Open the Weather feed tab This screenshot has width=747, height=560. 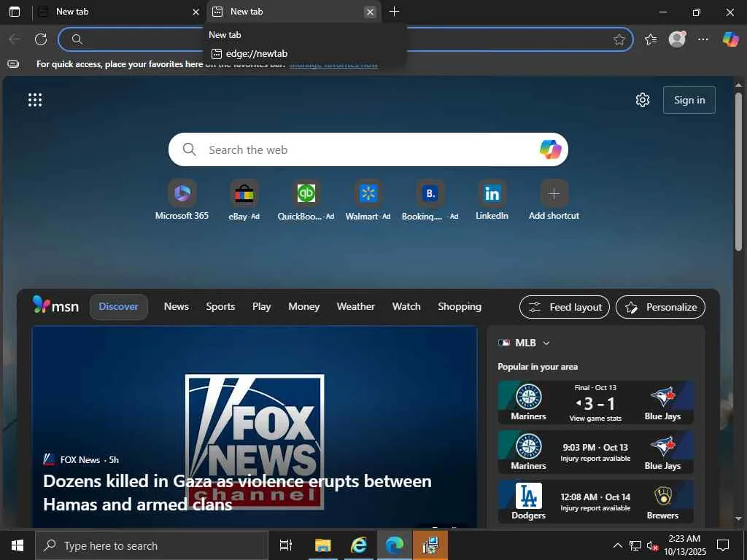tap(356, 307)
